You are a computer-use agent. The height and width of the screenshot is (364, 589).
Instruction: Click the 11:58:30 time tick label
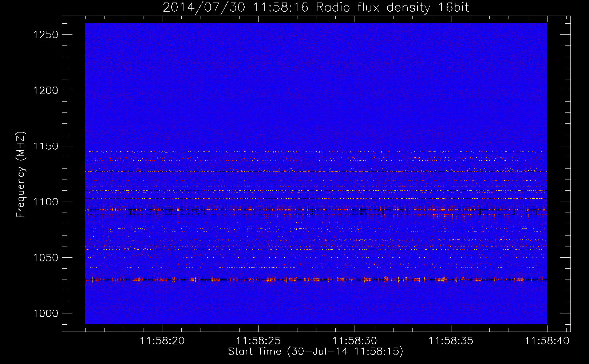point(355,341)
